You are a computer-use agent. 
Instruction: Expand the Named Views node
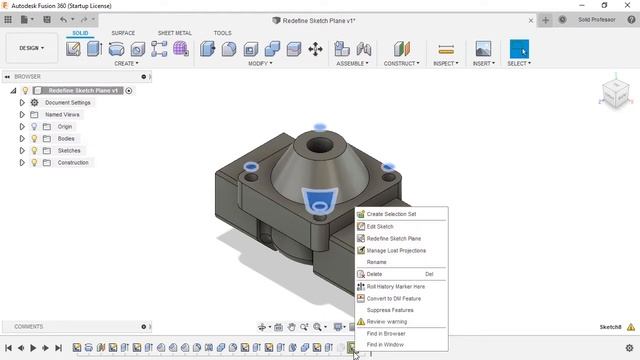click(22, 115)
